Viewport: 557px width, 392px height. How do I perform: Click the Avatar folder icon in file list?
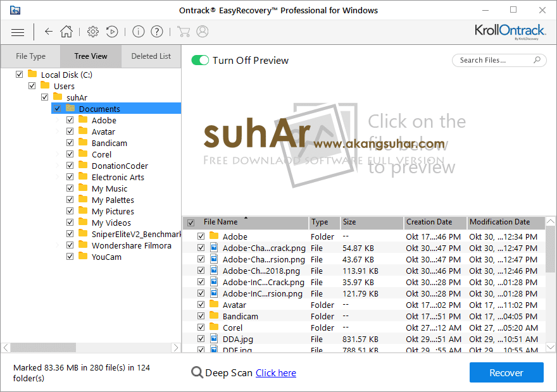pos(214,304)
